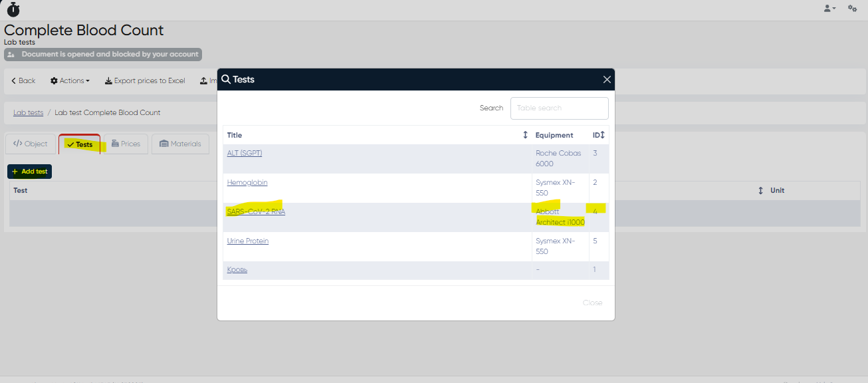Click the stopwatch logo icon
The height and width of the screenshot is (383, 868).
point(13,9)
